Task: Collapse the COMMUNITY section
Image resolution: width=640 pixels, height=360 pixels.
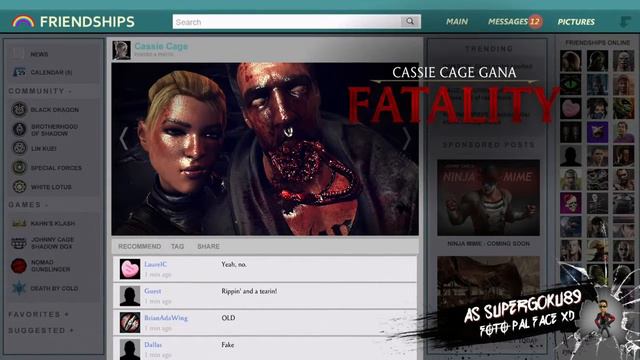Action: point(40,91)
